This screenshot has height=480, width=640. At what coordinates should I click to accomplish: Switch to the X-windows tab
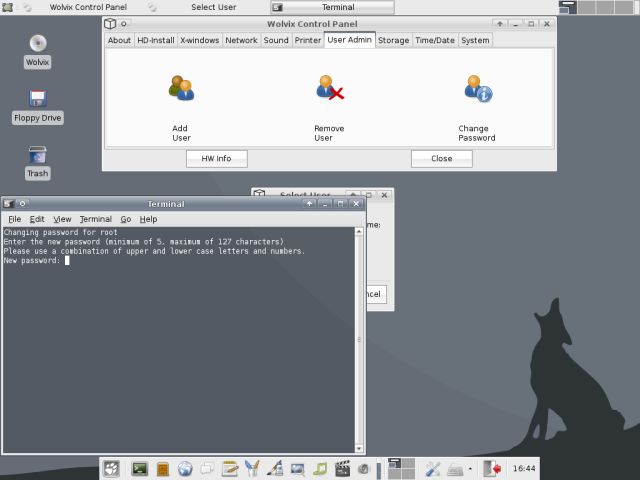tap(200, 40)
